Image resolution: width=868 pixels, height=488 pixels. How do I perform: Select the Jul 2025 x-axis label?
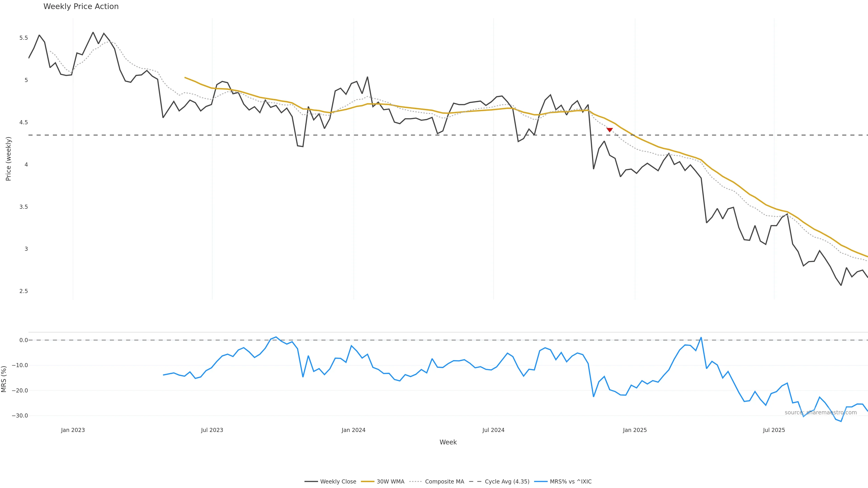(774, 430)
